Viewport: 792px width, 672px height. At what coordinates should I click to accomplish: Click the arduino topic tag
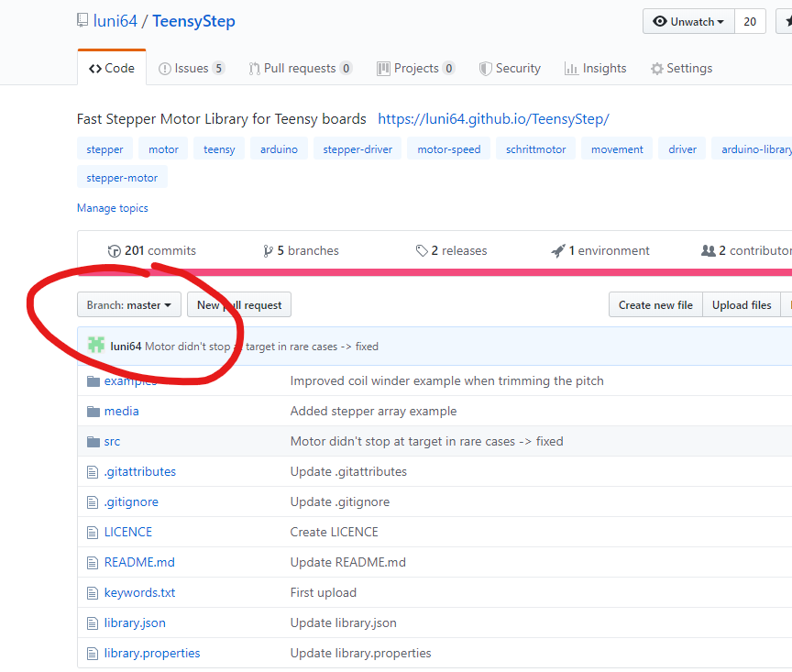(279, 149)
